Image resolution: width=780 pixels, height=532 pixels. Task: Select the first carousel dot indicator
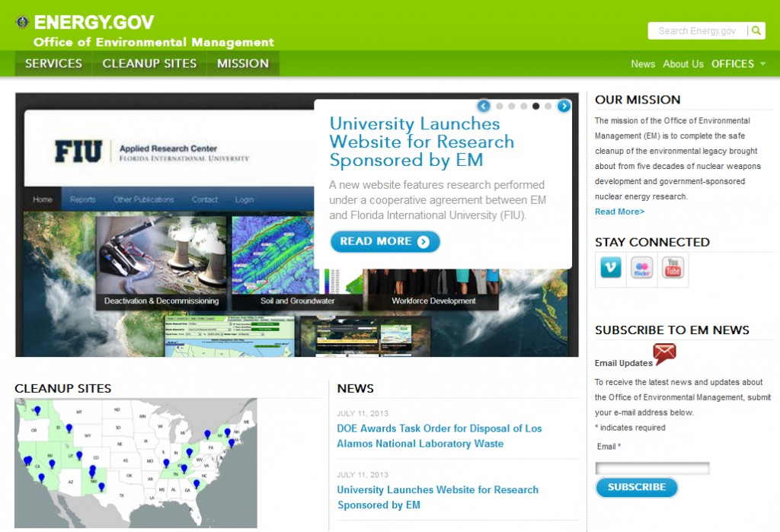pos(500,107)
